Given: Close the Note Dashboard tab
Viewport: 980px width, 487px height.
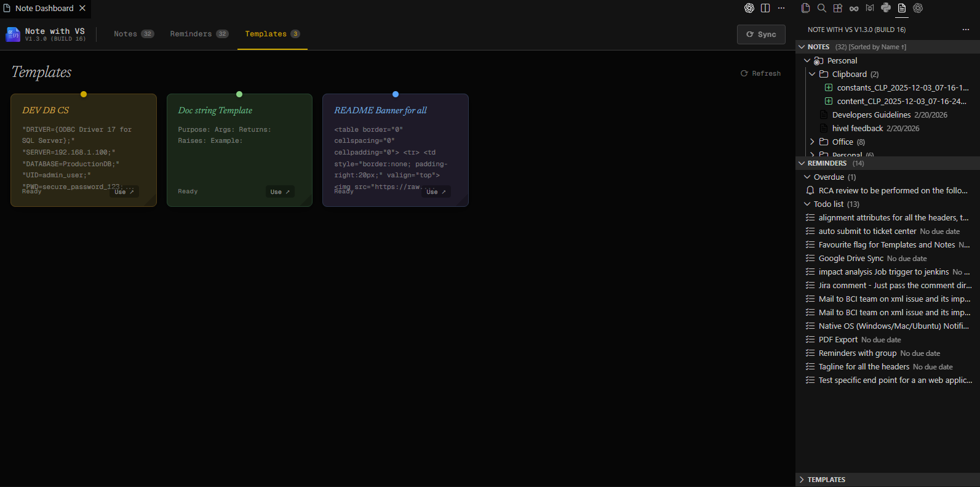Looking at the screenshot, I should tap(82, 8).
